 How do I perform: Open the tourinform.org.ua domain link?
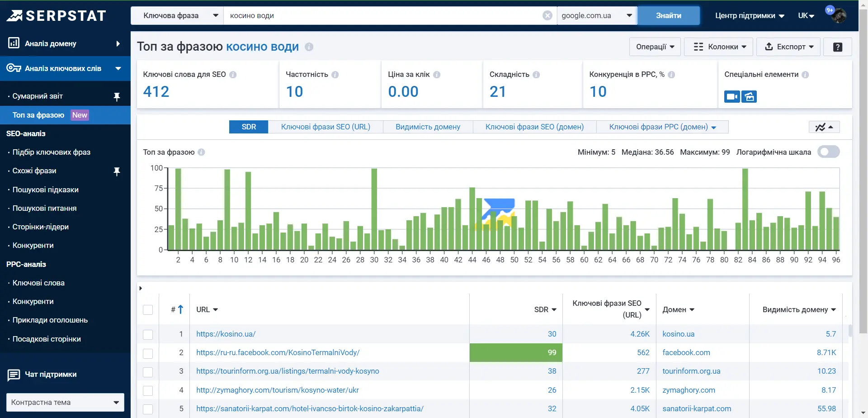click(x=691, y=371)
